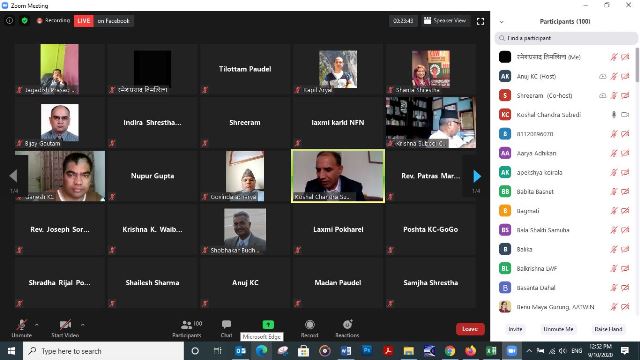
Task: Click Basanta Dahal video-off icon
Action: 625,287
